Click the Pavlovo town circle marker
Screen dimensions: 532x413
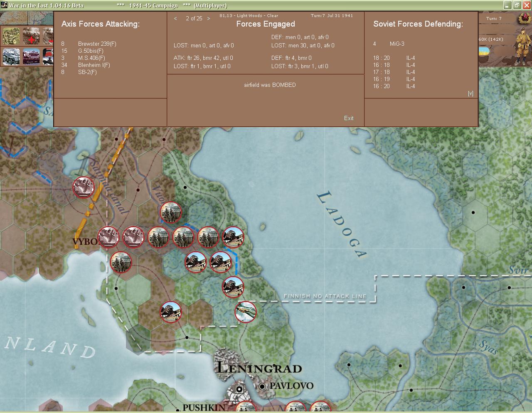(x=262, y=386)
